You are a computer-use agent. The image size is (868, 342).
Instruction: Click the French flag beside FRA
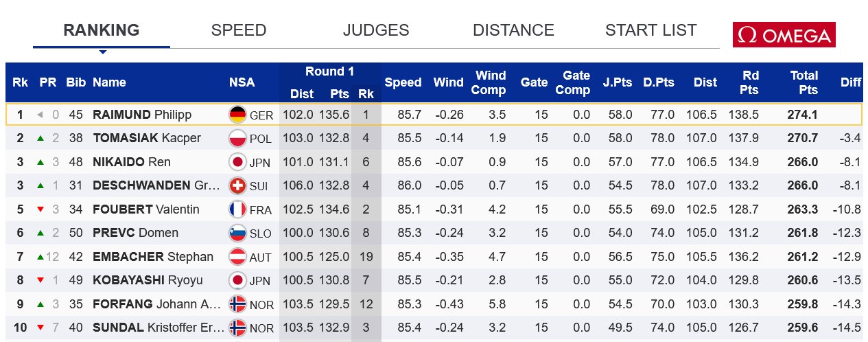click(x=237, y=209)
